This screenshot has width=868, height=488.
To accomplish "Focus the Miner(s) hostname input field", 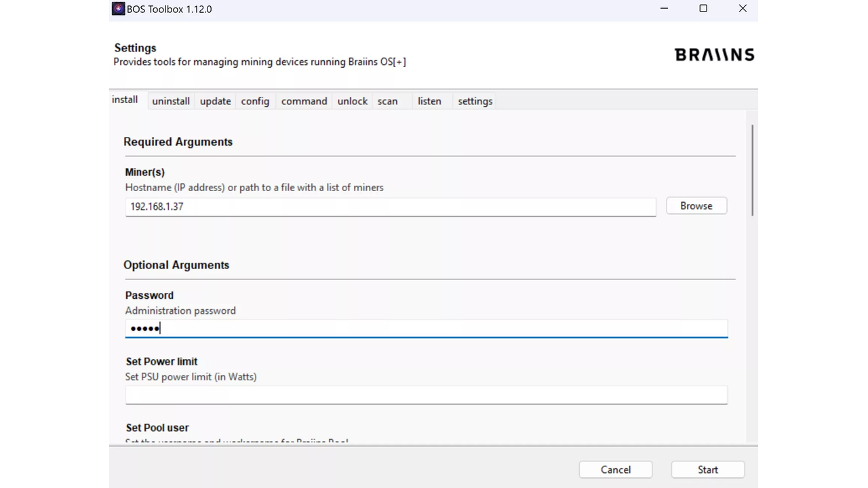I will click(x=391, y=207).
